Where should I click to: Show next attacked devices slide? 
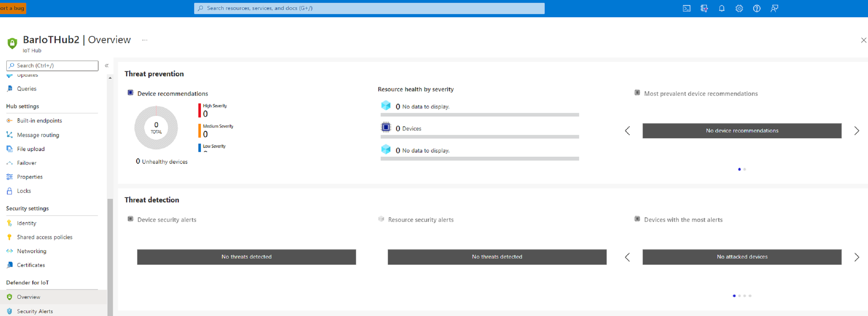[x=857, y=257]
